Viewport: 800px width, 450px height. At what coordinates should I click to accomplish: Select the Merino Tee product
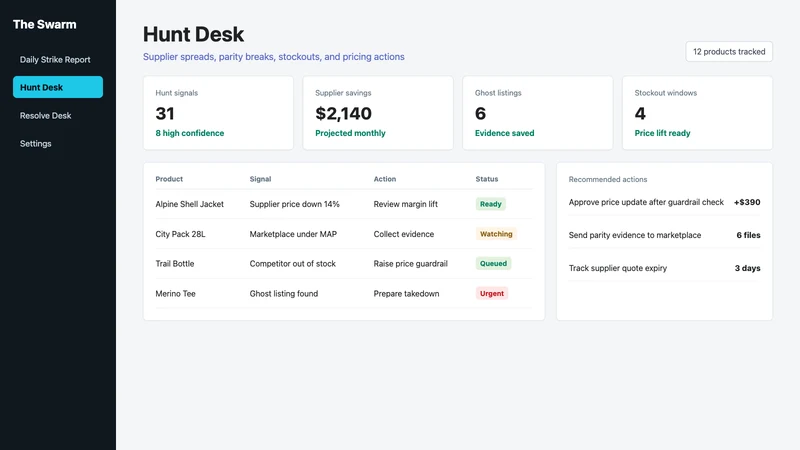[x=176, y=293]
